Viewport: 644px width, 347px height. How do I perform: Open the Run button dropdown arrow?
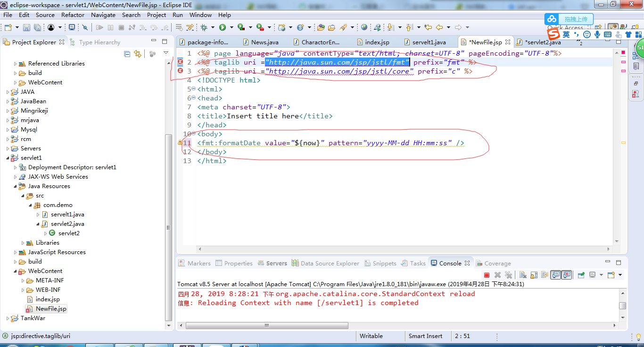pos(231,27)
